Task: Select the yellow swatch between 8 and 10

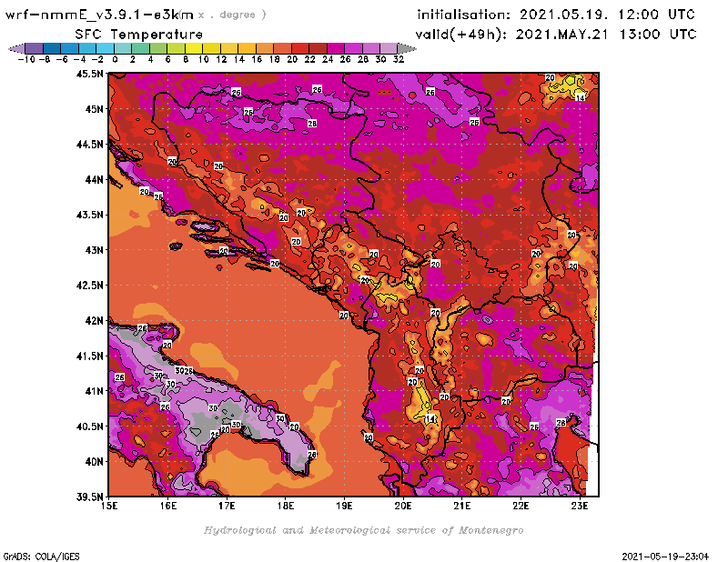Action: pos(194,48)
